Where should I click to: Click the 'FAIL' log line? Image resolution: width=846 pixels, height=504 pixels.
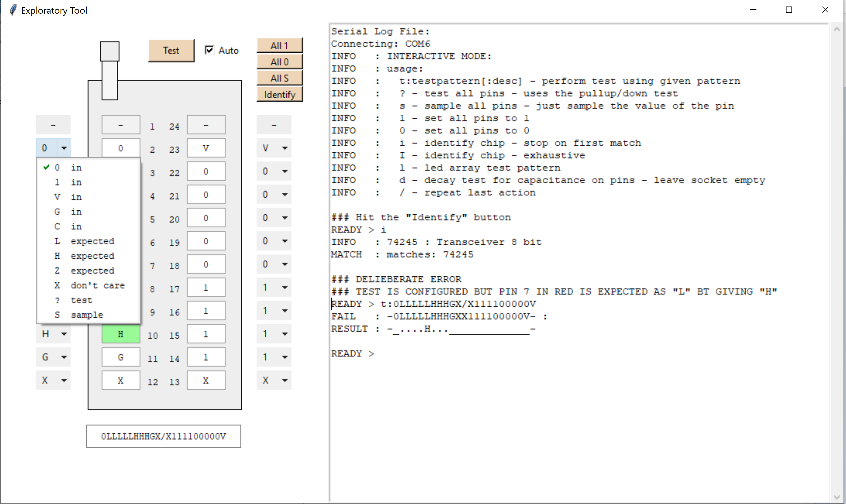pos(439,316)
